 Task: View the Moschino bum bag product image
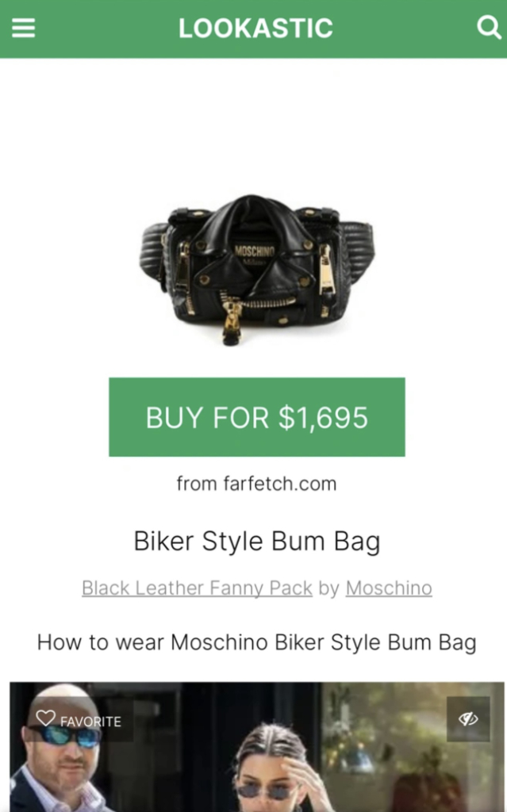(256, 270)
